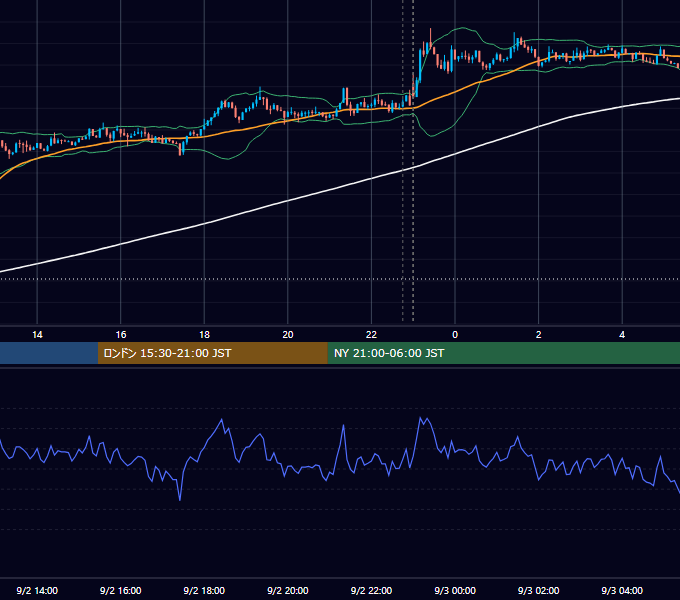Click the 22 hour axis label
The width and height of the screenshot is (680, 600).
pos(371,335)
